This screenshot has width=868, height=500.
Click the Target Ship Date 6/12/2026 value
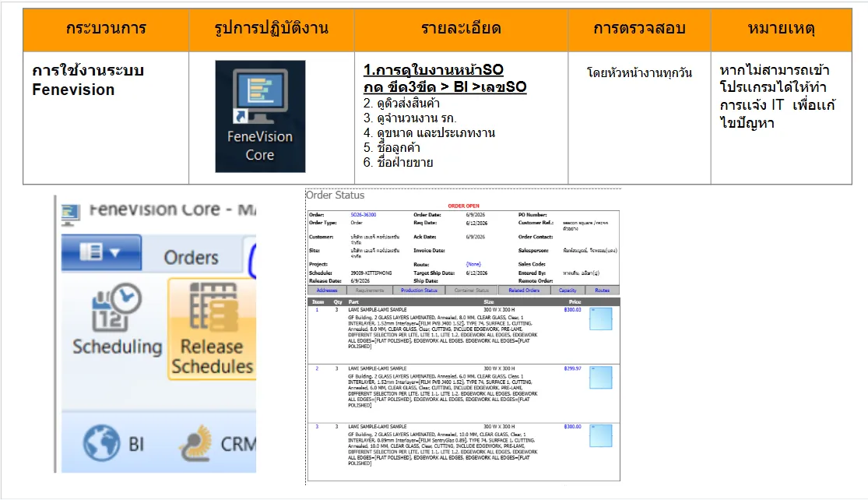476,273
